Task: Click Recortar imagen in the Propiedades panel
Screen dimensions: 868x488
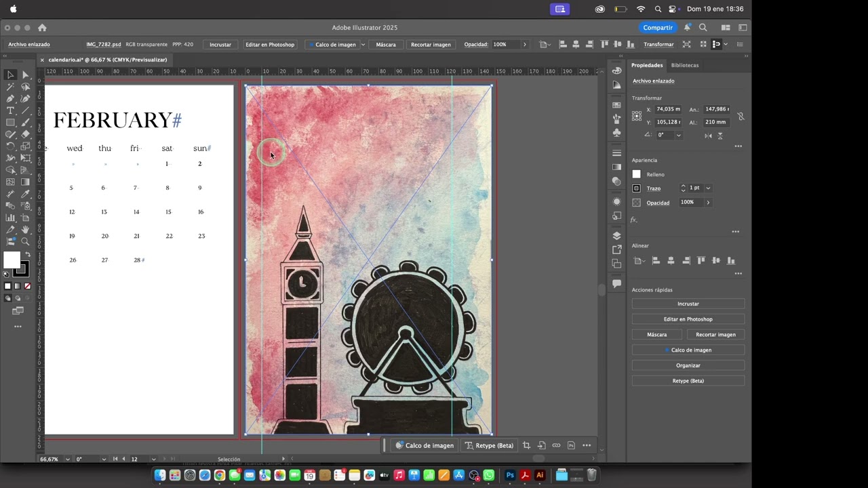Action: (x=715, y=334)
